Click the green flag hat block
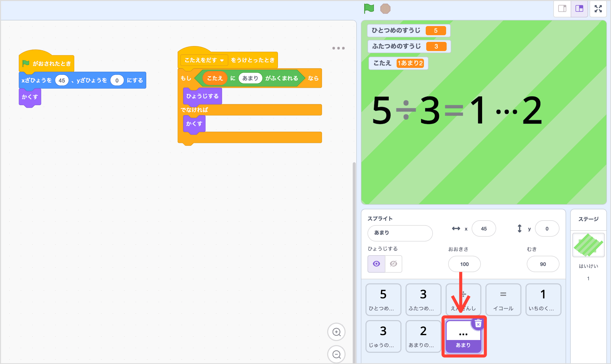 [x=46, y=63]
